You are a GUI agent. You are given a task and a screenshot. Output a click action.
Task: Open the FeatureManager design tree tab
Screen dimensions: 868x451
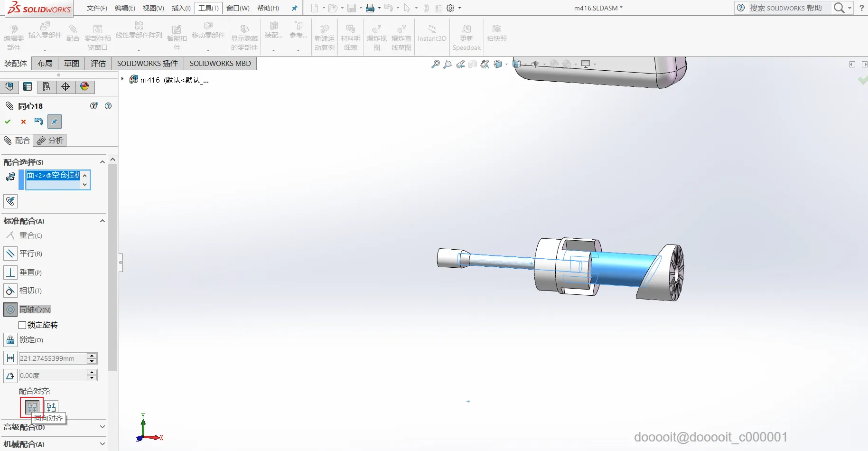[9, 86]
